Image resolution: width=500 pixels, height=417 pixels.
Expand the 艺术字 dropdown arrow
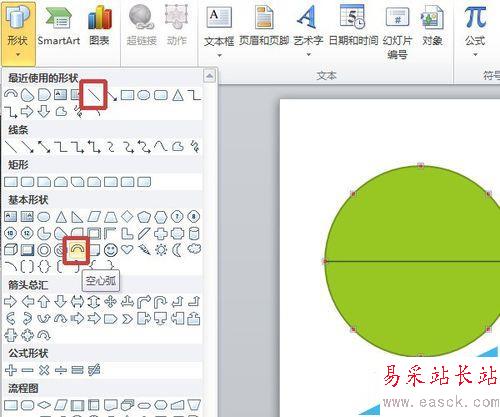(308, 54)
